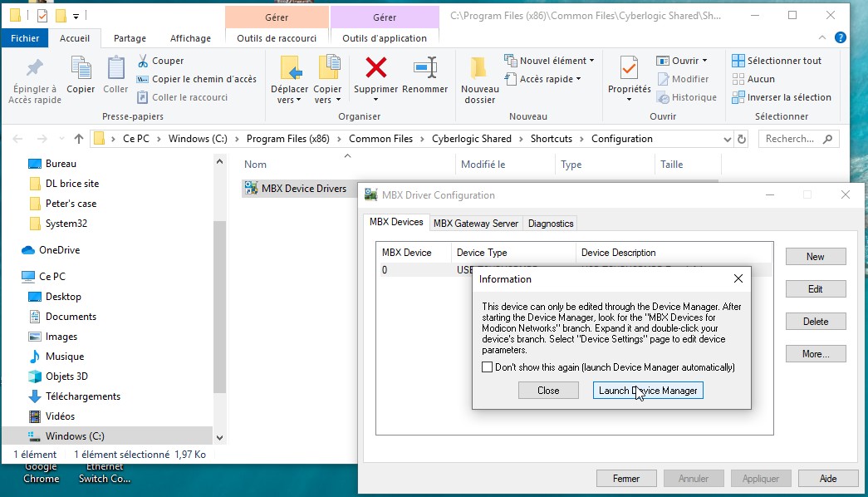Sort by the Nom column header
The height and width of the screenshot is (497, 868).
(255, 164)
